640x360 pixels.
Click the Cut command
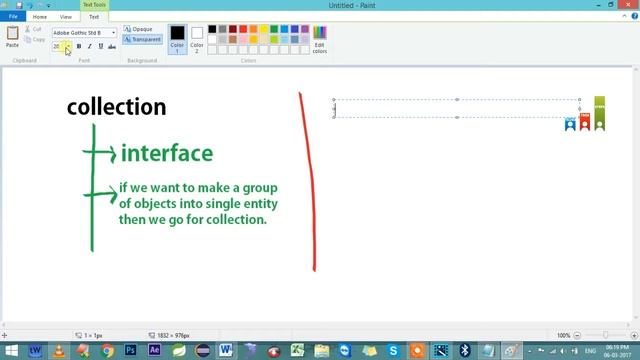(33, 29)
